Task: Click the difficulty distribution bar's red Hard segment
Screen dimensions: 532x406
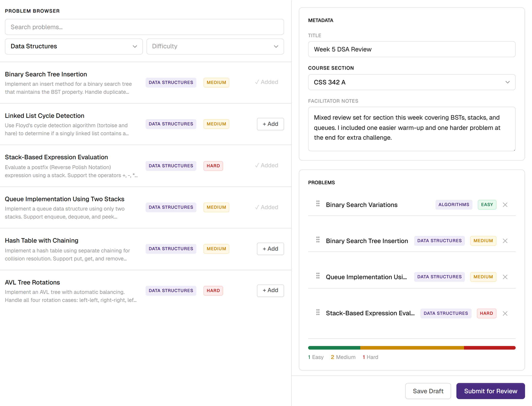Action: (490, 348)
